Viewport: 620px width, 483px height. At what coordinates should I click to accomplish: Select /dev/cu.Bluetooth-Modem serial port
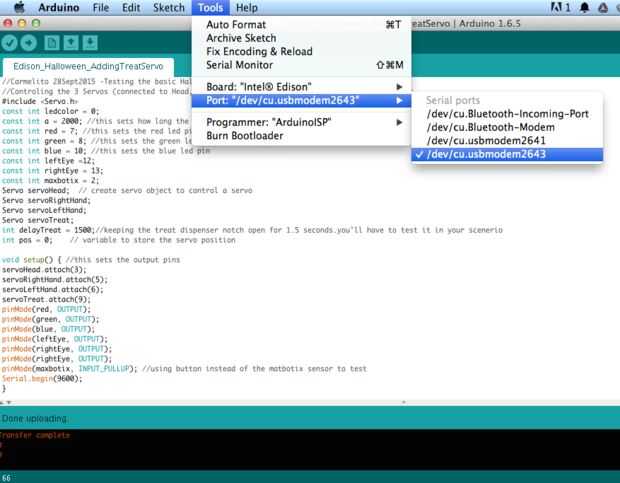click(x=507, y=127)
